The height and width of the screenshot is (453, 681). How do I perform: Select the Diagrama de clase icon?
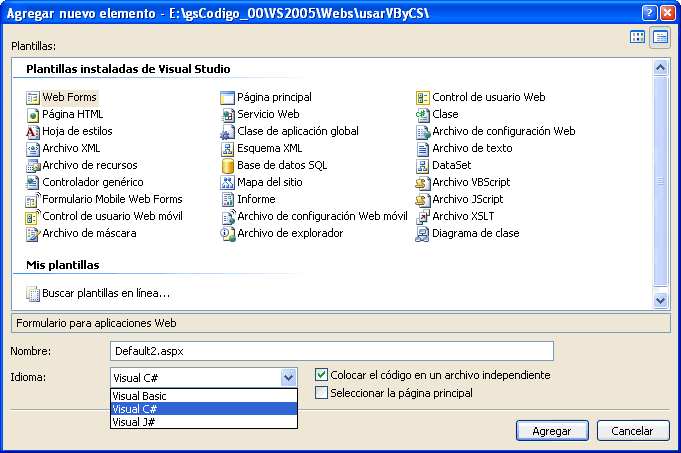pos(423,234)
